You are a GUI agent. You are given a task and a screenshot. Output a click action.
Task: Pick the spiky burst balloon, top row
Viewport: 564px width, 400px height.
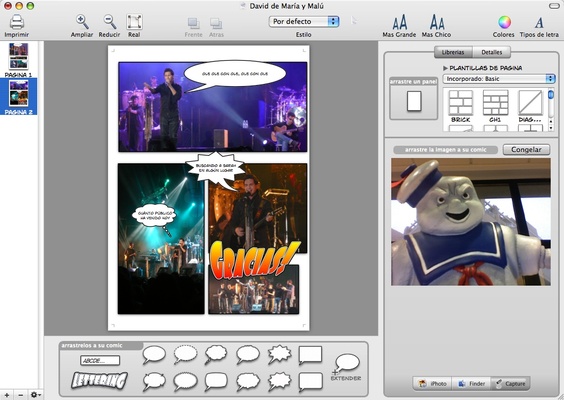coord(279,354)
